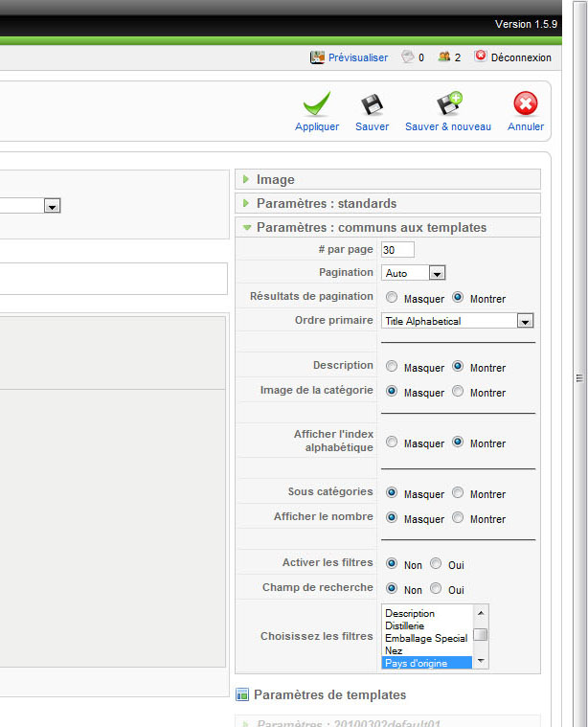Select Pays d'origine in the filters list
588x727 pixels.
coord(426,663)
